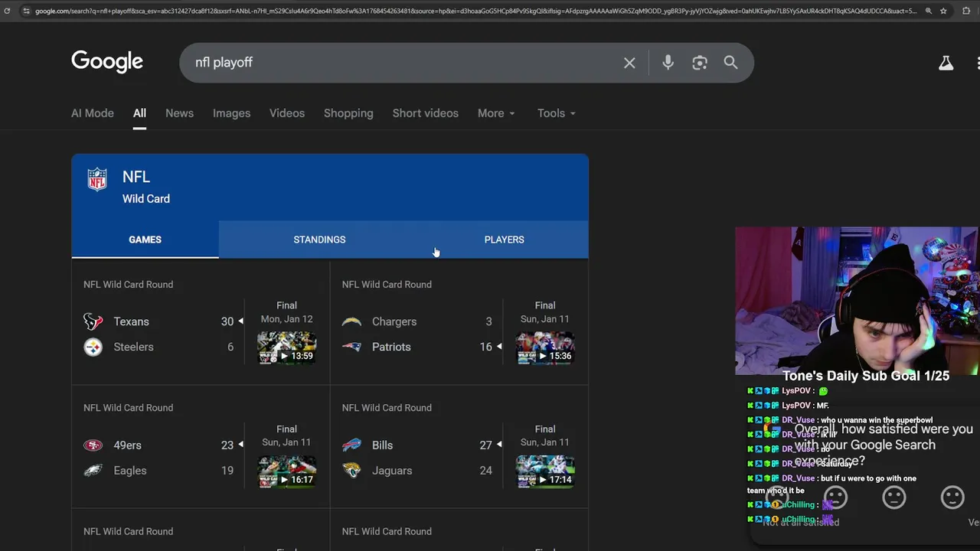The height and width of the screenshot is (551, 980).
Task: Submit search with the magnifier icon
Action: (731, 63)
